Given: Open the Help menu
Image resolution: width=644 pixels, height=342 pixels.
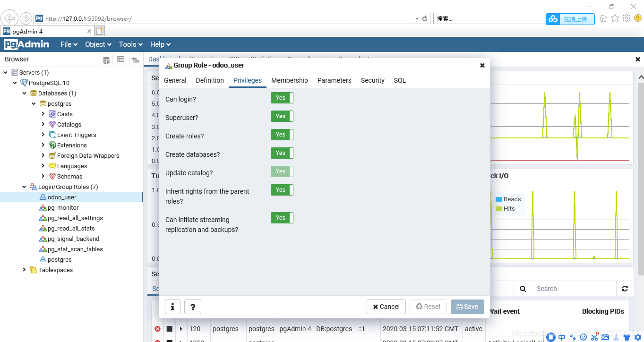Looking at the screenshot, I should point(160,44).
